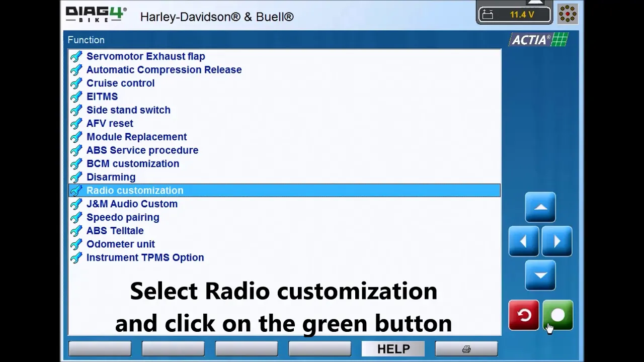Click wrench icon beside EITMS
The width and height of the screenshot is (644, 362).
[76, 97]
